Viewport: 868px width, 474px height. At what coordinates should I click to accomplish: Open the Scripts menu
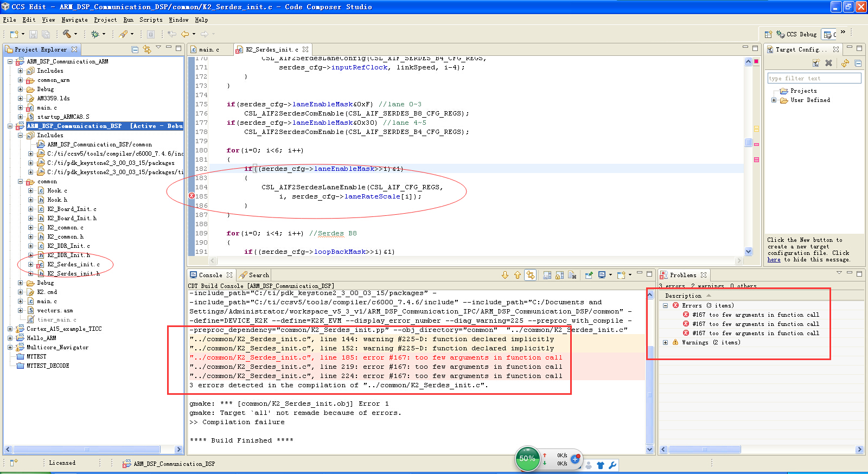[151, 20]
